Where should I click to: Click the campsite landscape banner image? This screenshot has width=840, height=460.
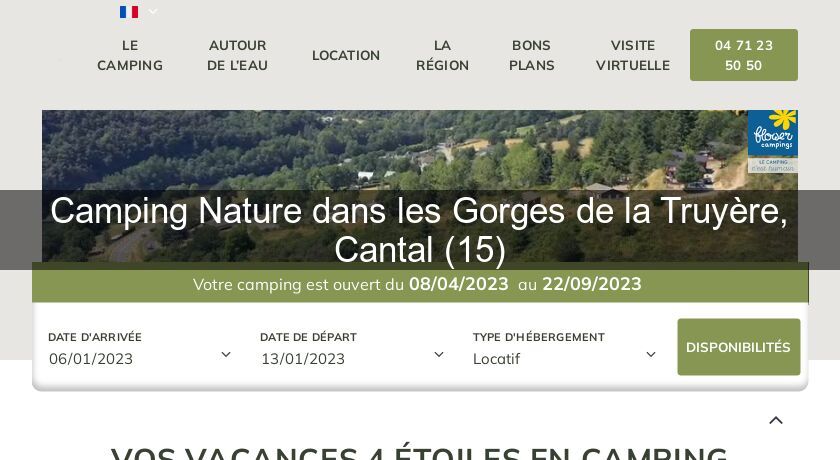click(419, 186)
